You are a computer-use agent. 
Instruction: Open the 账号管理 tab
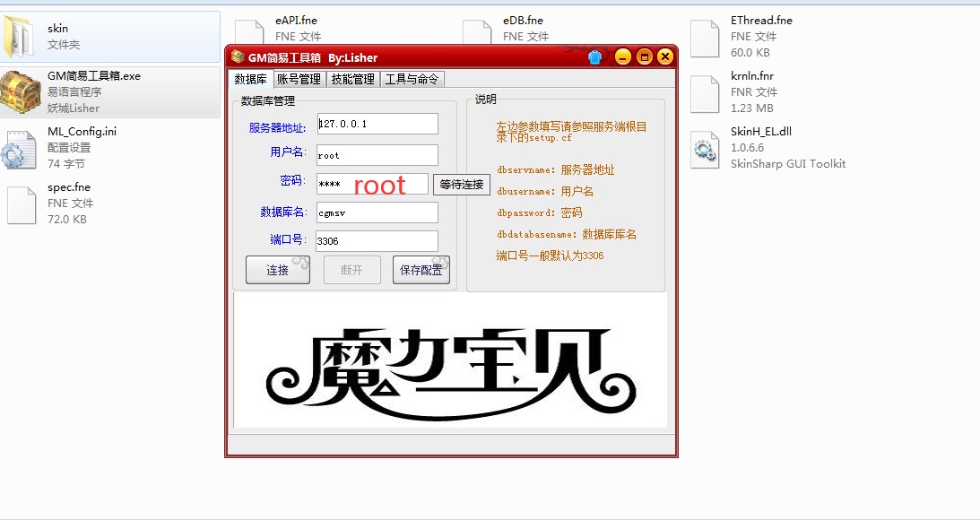tap(299, 79)
